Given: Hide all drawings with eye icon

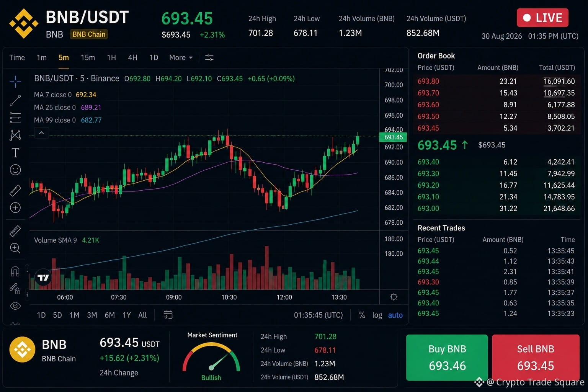Looking at the screenshot, I should point(15,305).
